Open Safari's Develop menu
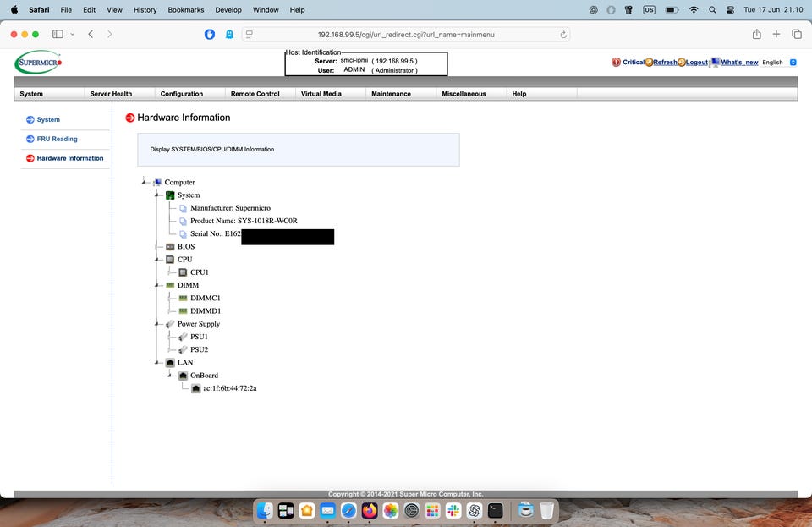This screenshot has height=527, width=812. [228, 10]
